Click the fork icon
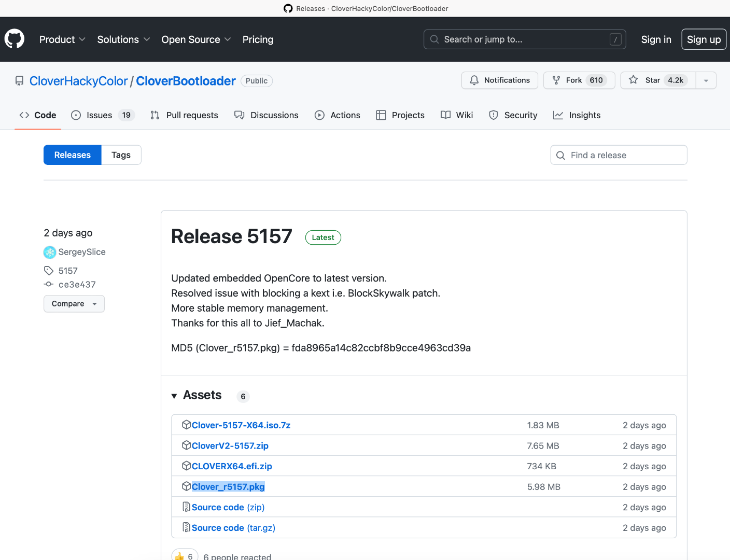The width and height of the screenshot is (730, 560). coord(556,80)
